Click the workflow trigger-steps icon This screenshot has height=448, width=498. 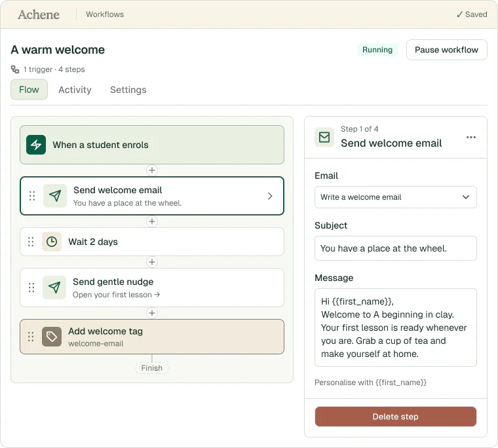(15, 69)
